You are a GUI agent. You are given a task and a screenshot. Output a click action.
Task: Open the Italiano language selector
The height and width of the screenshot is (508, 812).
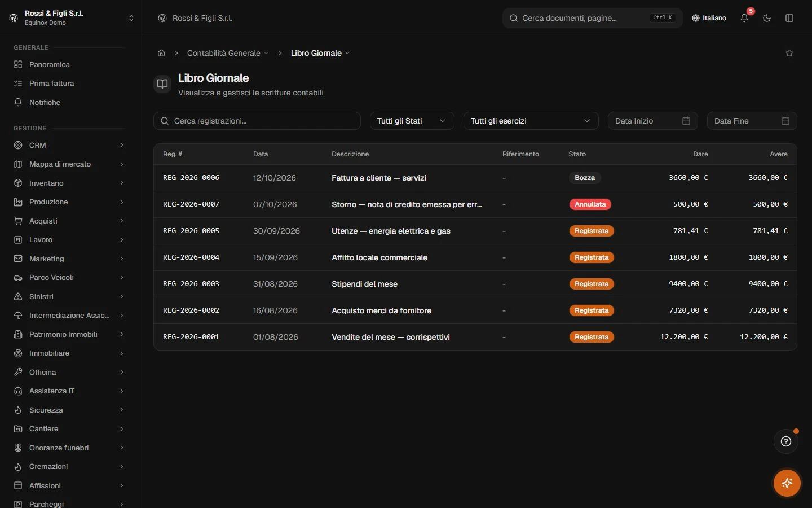(709, 18)
